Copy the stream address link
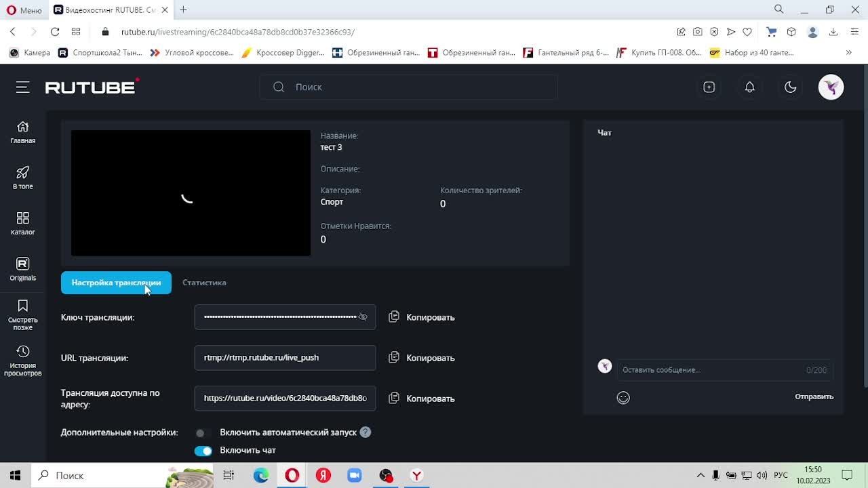Screen dimensions: 868x488 422,399
